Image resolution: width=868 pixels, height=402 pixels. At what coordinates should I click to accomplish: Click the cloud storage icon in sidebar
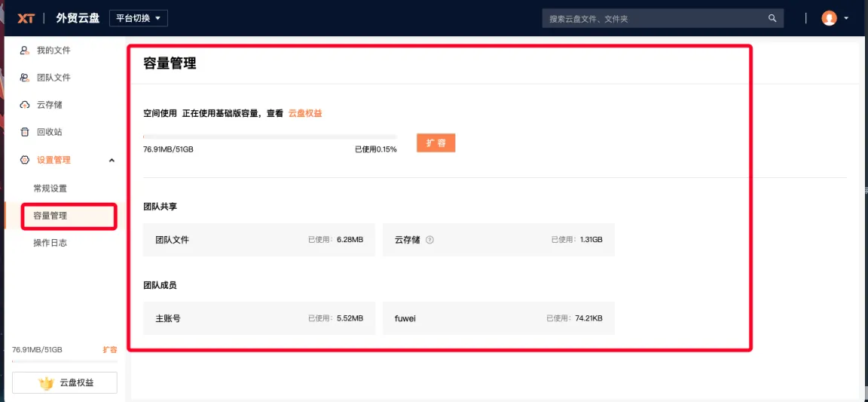[x=25, y=105]
